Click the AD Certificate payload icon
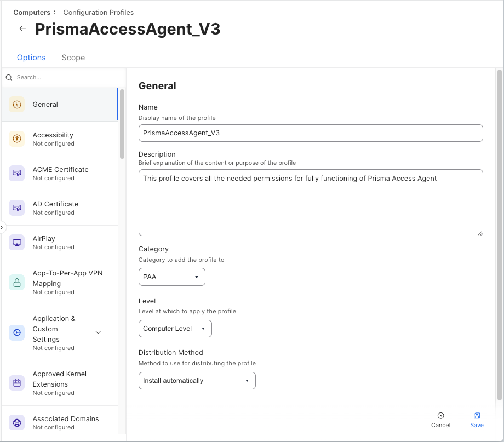This screenshot has height=442, width=504. pyautogui.click(x=17, y=208)
